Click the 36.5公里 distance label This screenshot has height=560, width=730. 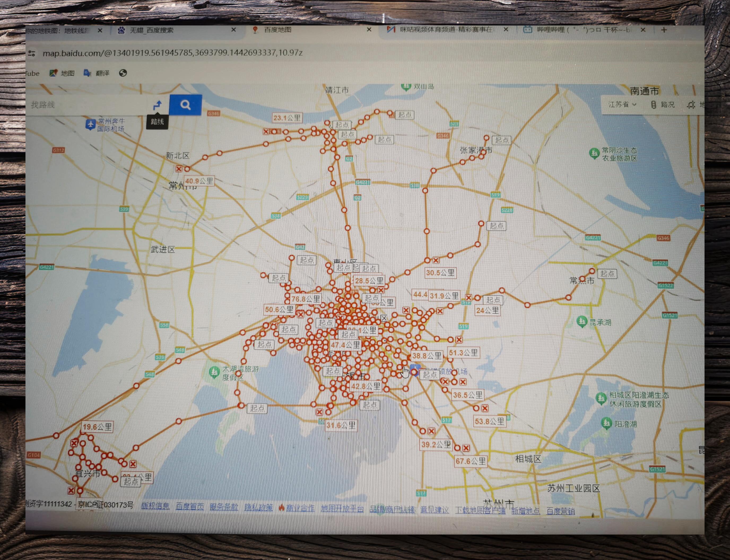click(468, 395)
